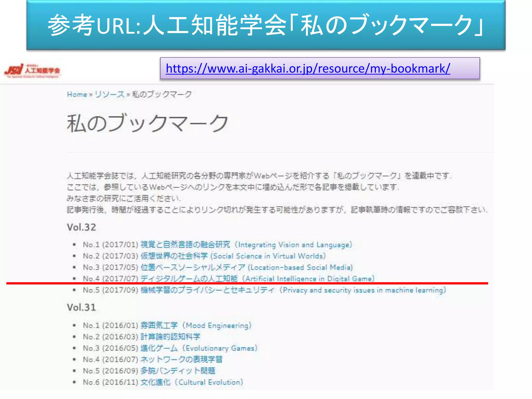The height and width of the screenshot is (399, 532).
Task: Open 機械学習のプライバシーとセキュリティ article link
Action: [x=293, y=290]
